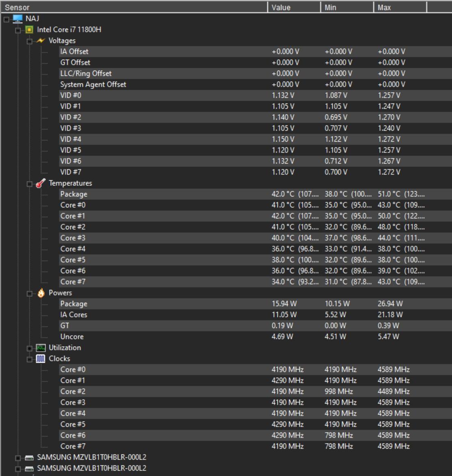452x476 pixels.
Task: Select Core #2 row under Clocks
Action: tap(255, 392)
